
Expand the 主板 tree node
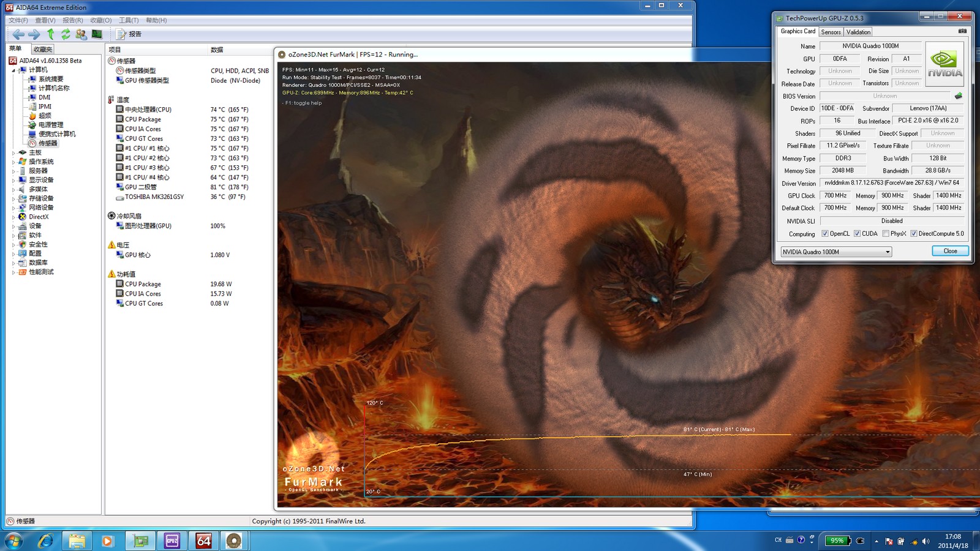click(13, 152)
